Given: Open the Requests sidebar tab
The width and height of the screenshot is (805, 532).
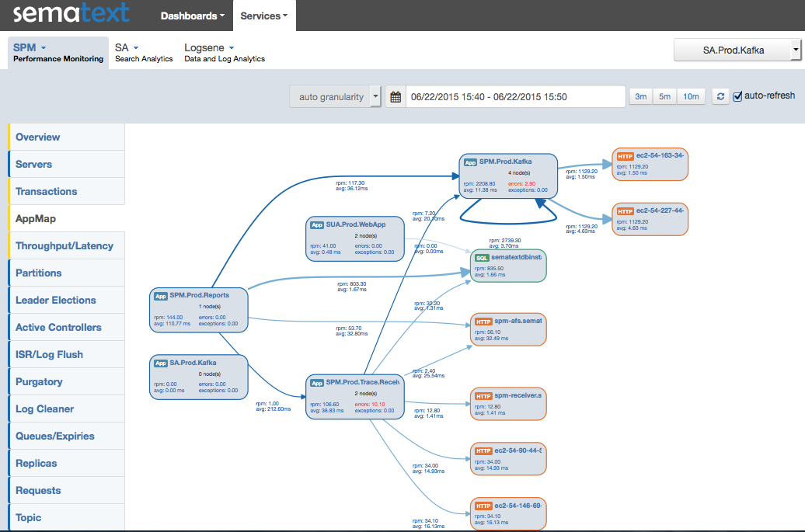Looking at the screenshot, I should [67, 490].
